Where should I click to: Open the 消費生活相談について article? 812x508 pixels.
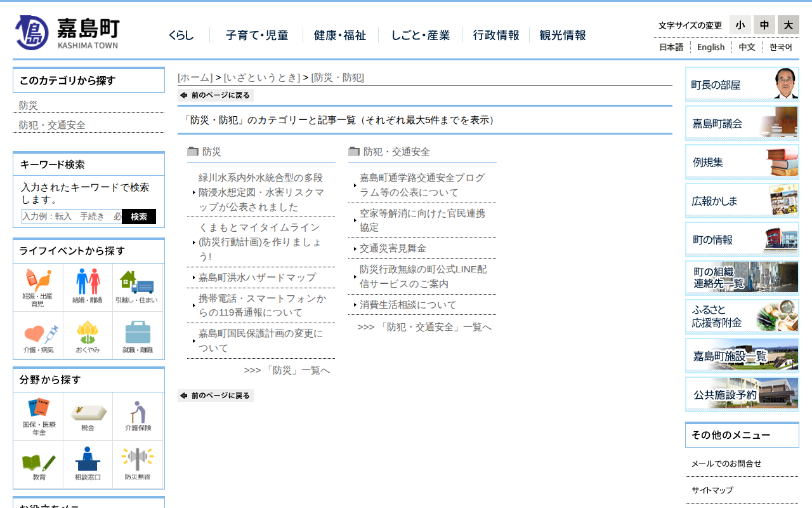pyautogui.click(x=408, y=305)
